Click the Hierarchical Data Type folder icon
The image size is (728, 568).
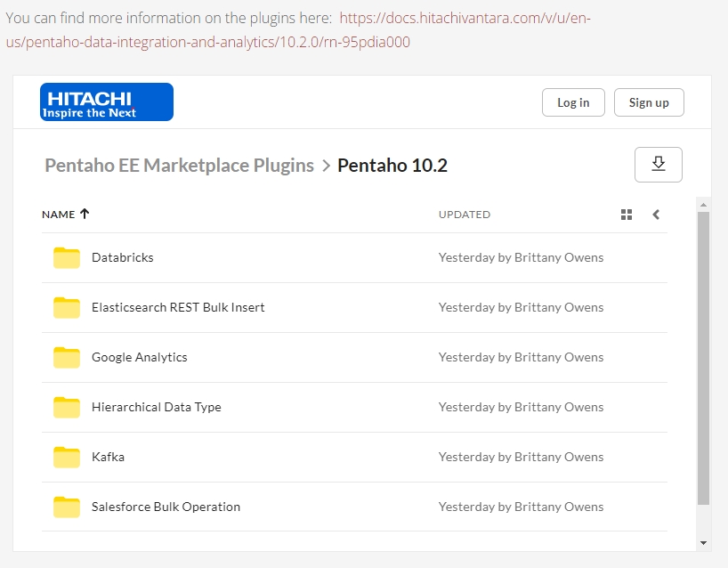click(67, 407)
